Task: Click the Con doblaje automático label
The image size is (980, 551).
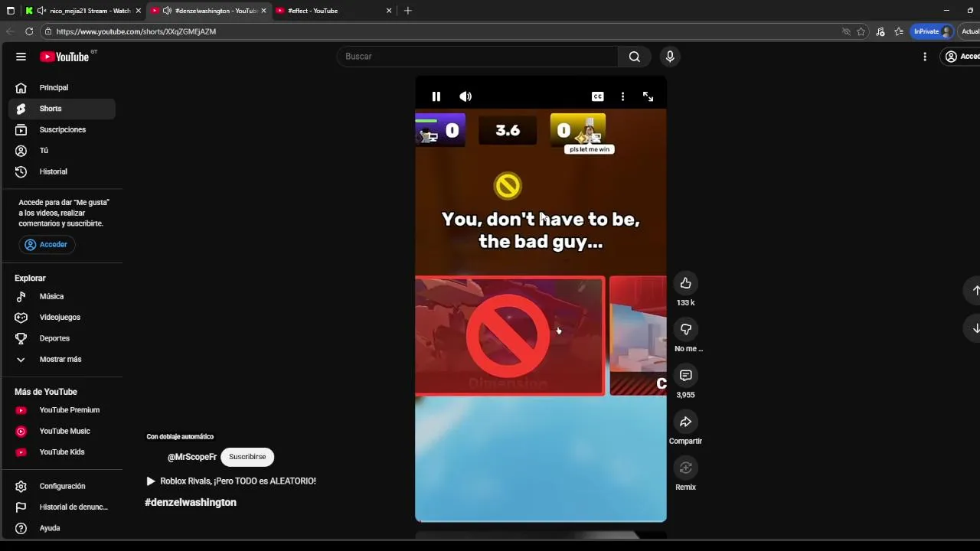Action: (180, 437)
